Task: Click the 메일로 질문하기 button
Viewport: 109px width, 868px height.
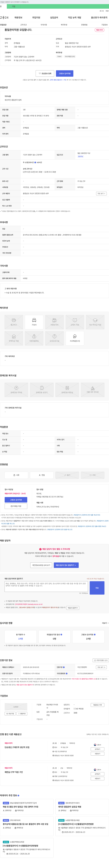Action: click(73, 608)
